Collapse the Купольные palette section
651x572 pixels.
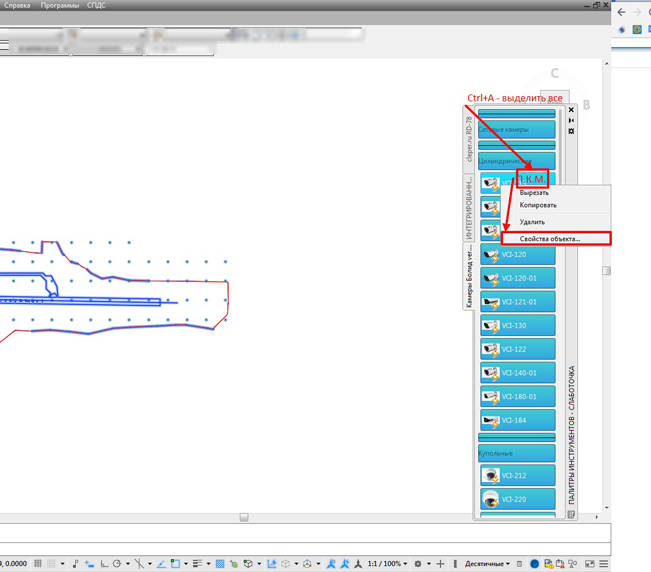coord(516,453)
